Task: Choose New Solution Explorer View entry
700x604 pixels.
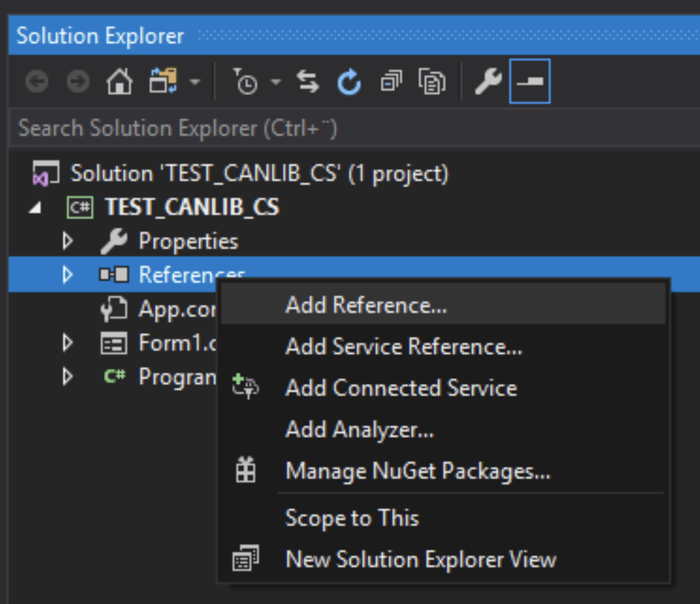Action: click(443, 560)
